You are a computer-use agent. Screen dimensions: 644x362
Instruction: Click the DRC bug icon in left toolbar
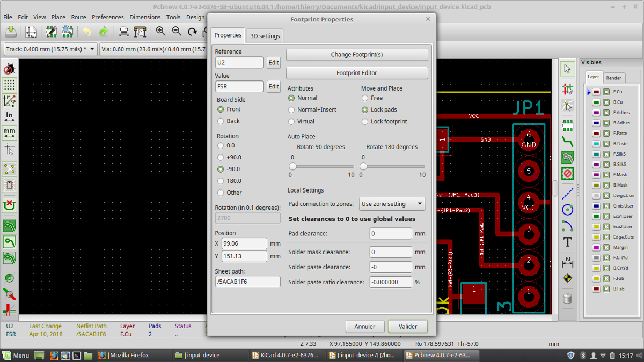tap(9, 69)
